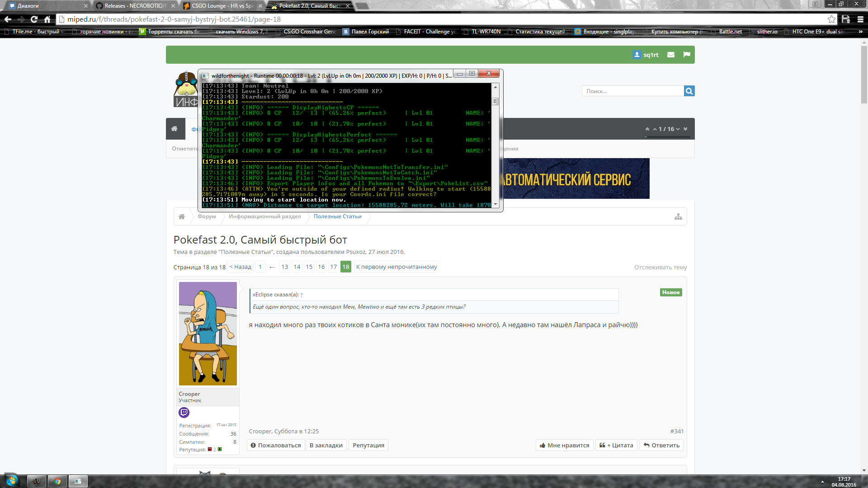This screenshot has width=868, height=488.
Task: Expand the hidden bookmarks chevron
Action: [860, 32]
